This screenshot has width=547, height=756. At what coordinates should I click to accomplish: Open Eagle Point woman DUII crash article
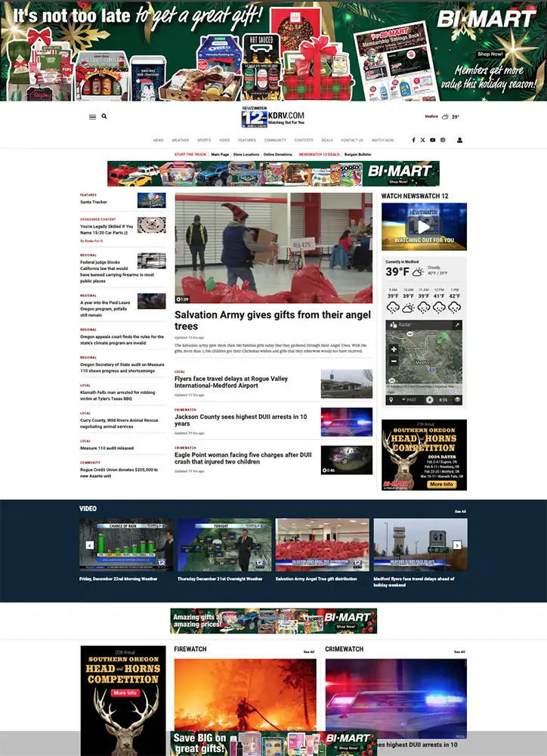pyautogui.click(x=243, y=458)
